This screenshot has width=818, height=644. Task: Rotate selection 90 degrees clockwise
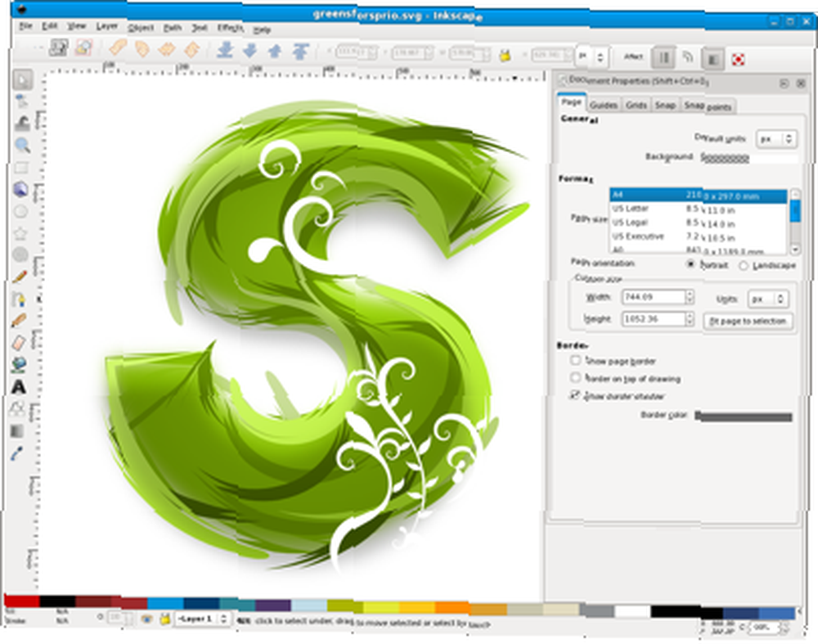pos(142,48)
